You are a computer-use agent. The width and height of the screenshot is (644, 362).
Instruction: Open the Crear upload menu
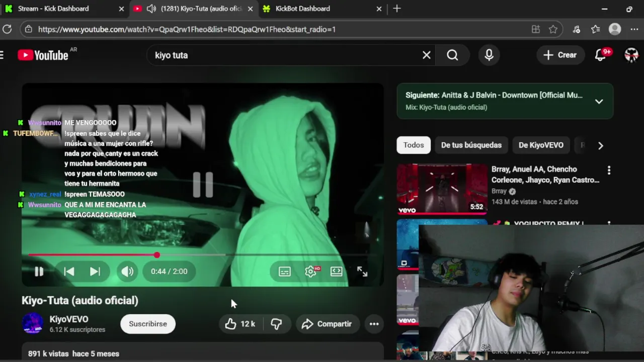(x=560, y=55)
